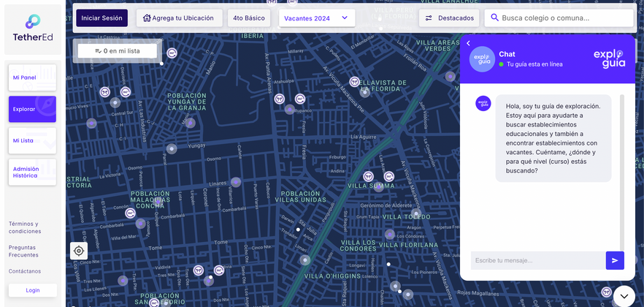Screen dimensions: 644x307
Task: Open the Destacados filter toggle
Action: point(449,18)
